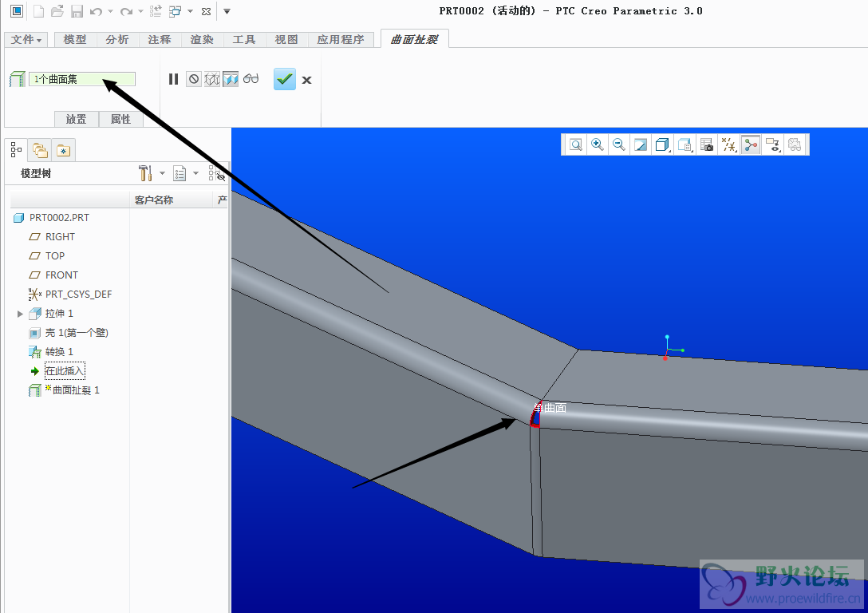Click the refit view icon

[x=576, y=145]
